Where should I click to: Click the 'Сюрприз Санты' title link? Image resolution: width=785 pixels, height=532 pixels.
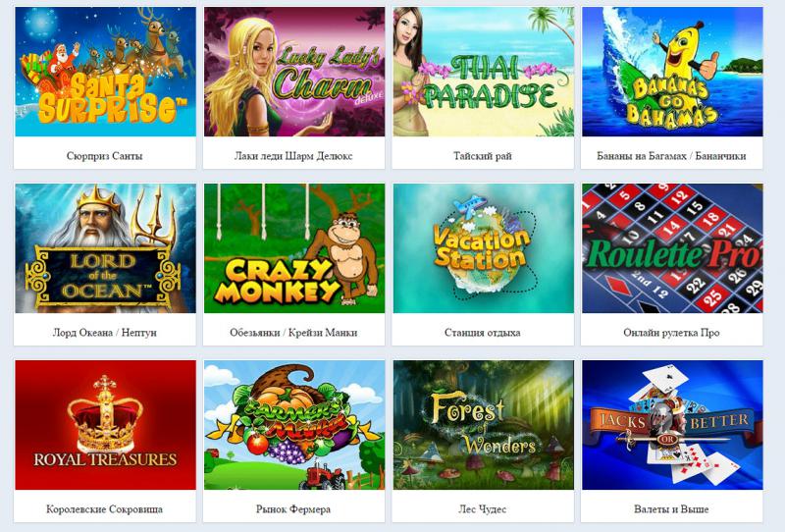click(x=105, y=156)
